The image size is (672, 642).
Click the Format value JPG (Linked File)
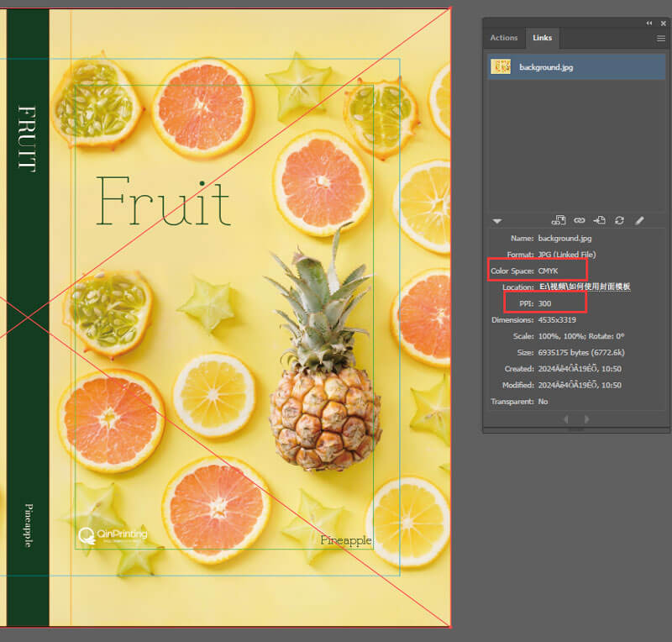(x=567, y=255)
